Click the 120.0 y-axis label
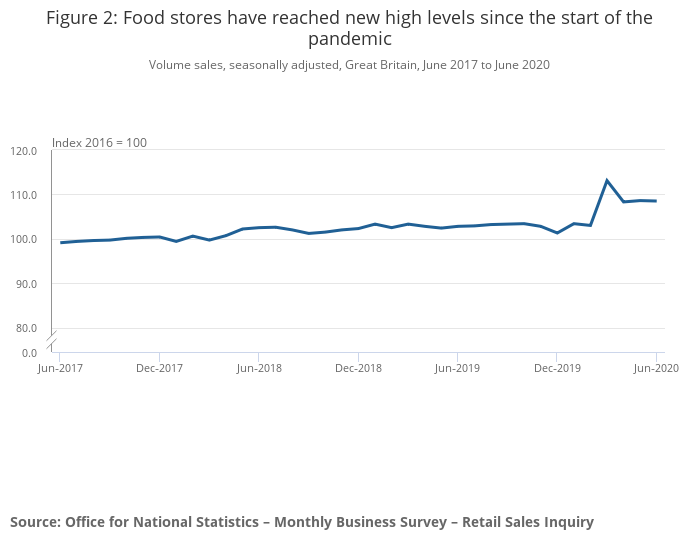 (x=24, y=151)
